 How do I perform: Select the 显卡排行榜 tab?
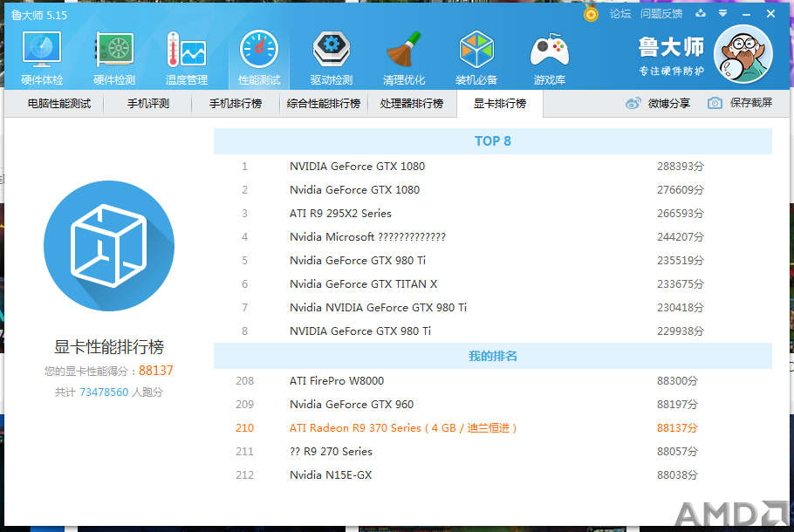coord(500,104)
